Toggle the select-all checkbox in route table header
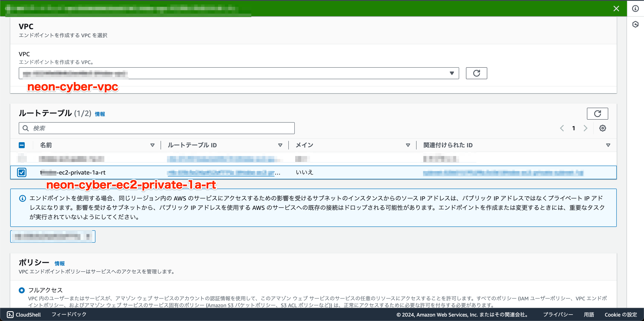The image size is (644, 321). [22, 145]
